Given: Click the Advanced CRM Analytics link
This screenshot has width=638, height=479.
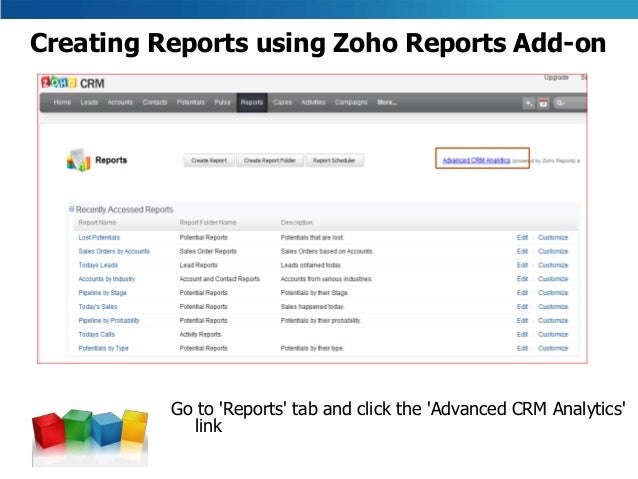Looking at the screenshot, I should click(x=476, y=160).
